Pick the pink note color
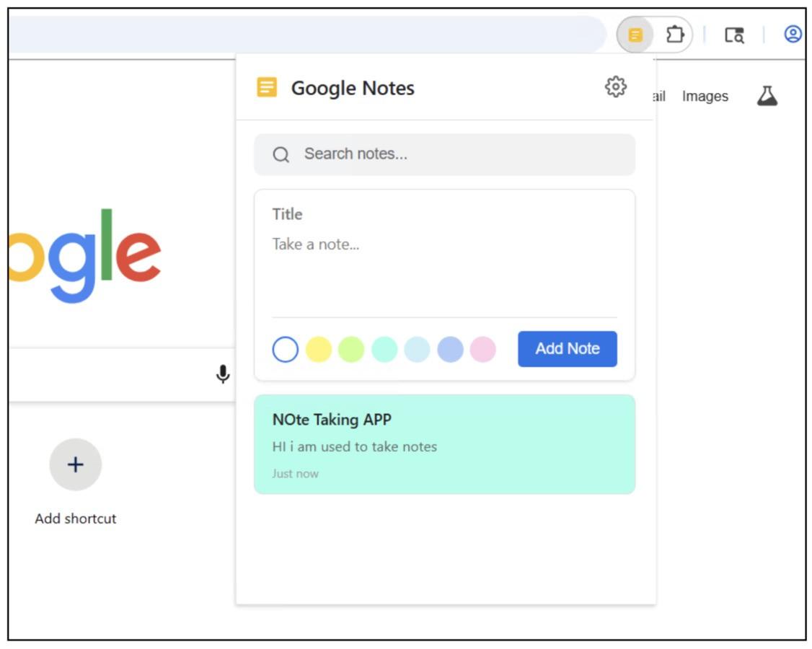812x649 pixels. coord(482,349)
